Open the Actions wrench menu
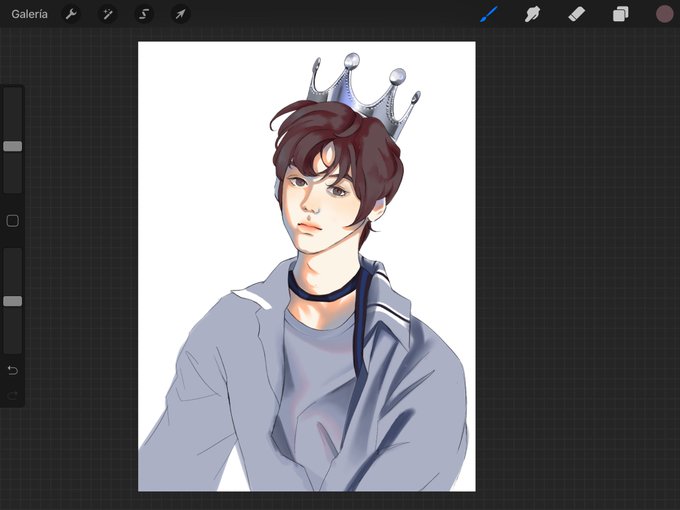 click(x=71, y=14)
